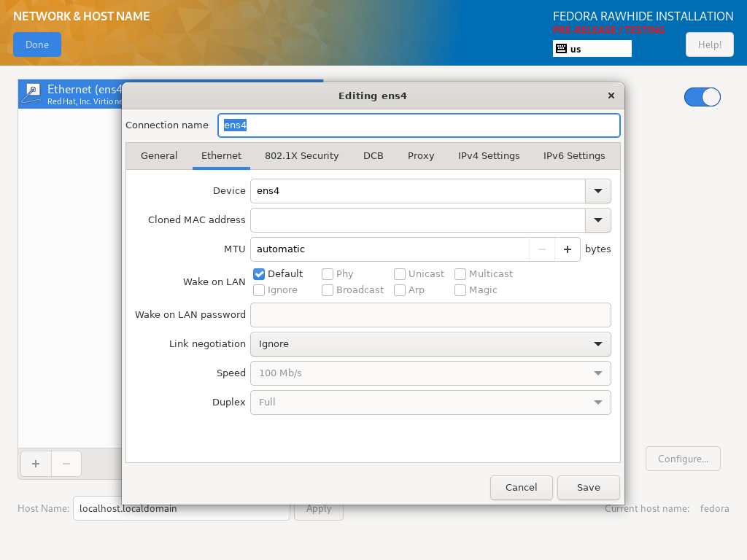Click the current host name 'fedora'
Image resolution: width=747 pixels, height=560 pixels.
[x=715, y=508]
